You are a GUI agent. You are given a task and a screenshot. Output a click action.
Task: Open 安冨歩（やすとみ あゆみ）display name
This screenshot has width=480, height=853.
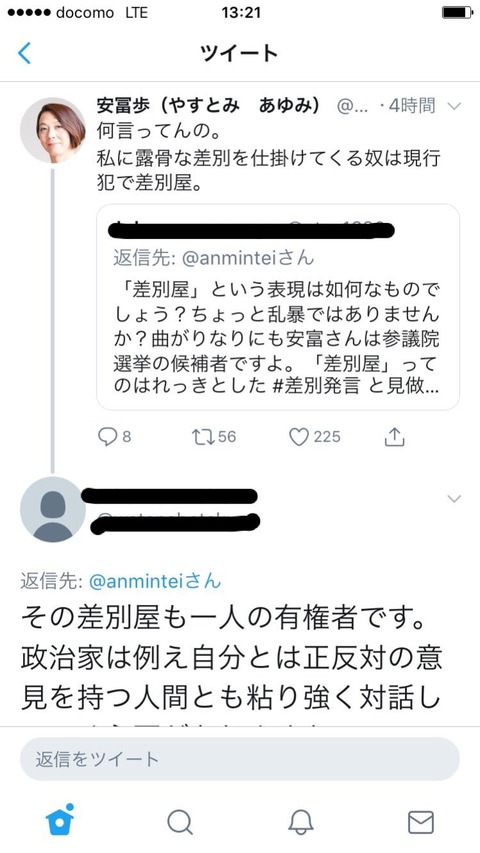tap(208, 106)
